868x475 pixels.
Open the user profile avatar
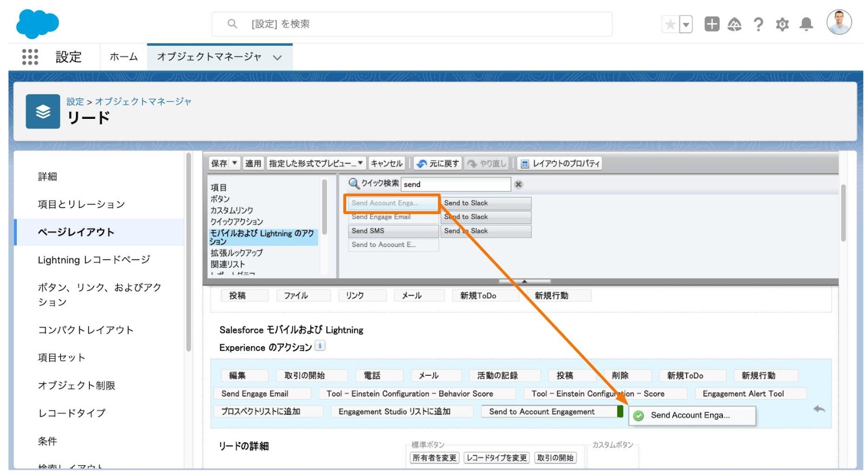click(839, 22)
